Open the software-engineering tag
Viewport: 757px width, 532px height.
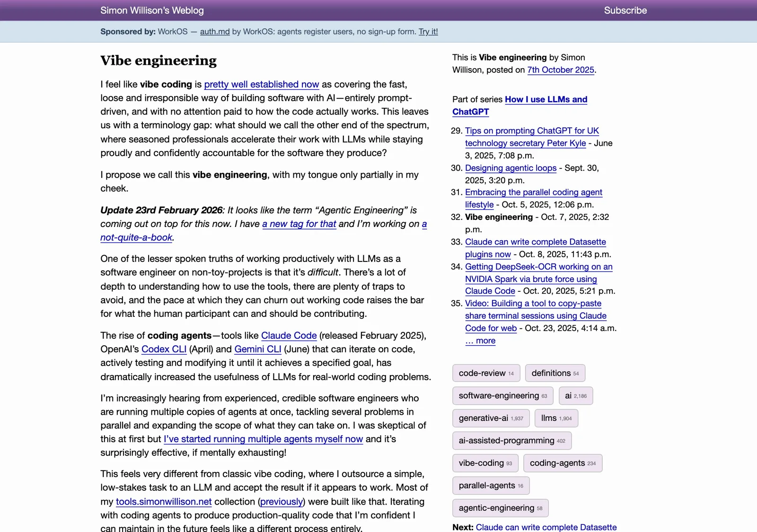[503, 396]
